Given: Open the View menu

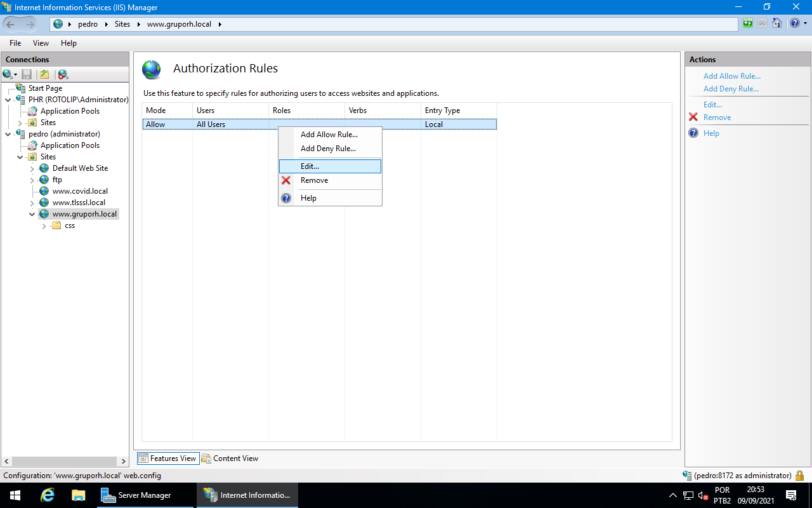Looking at the screenshot, I should (x=41, y=43).
